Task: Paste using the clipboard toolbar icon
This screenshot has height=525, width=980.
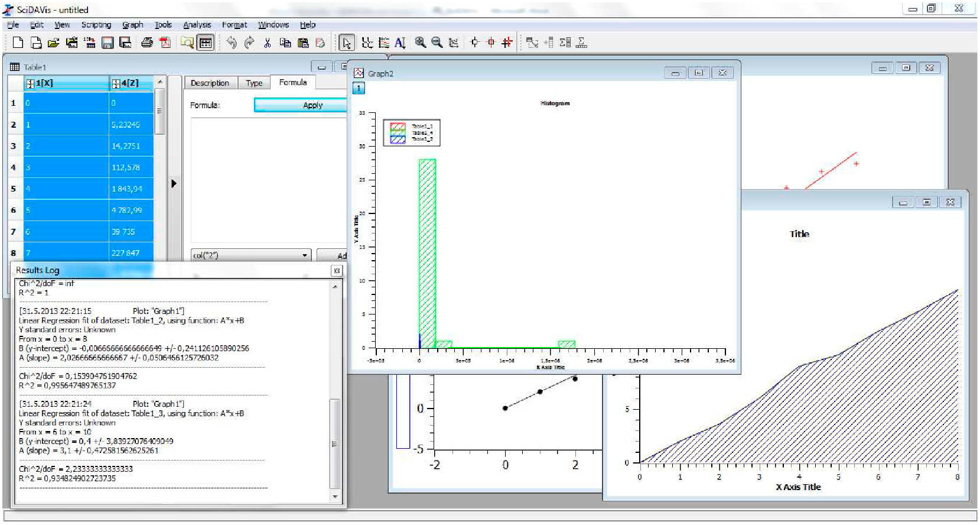Action: pyautogui.click(x=303, y=43)
